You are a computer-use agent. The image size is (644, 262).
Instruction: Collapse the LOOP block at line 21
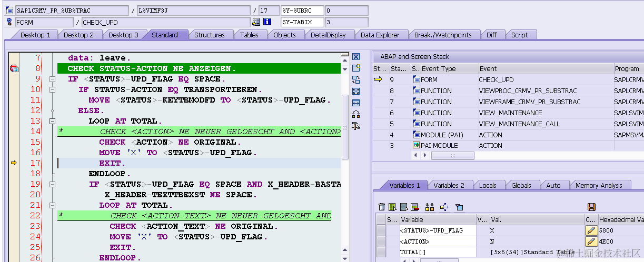coord(52,205)
